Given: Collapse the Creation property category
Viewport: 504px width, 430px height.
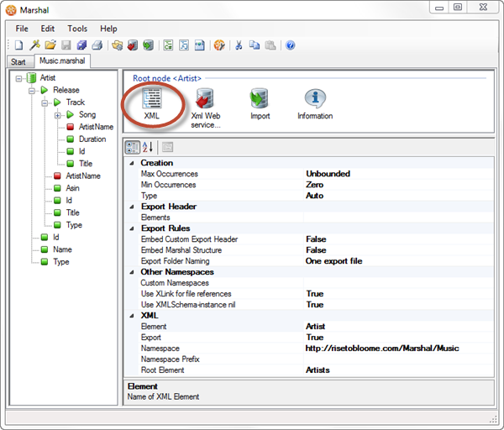Looking at the screenshot, I should click(132, 163).
